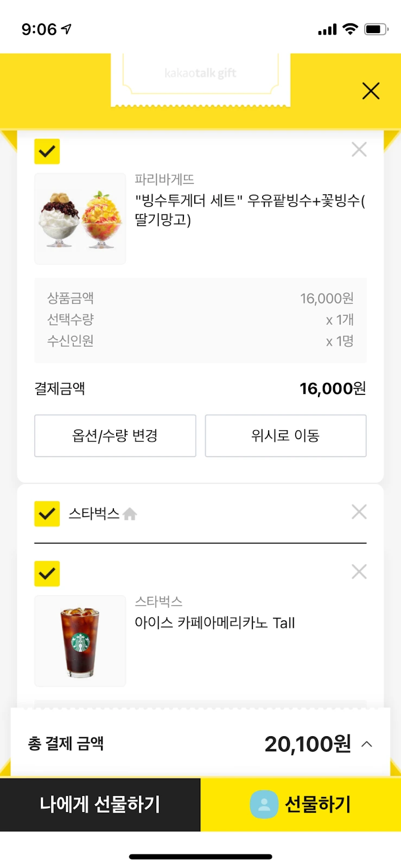The height and width of the screenshot is (868, 401).
Task: Open the bingsu set product thumbnail
Action: [80, 219]
